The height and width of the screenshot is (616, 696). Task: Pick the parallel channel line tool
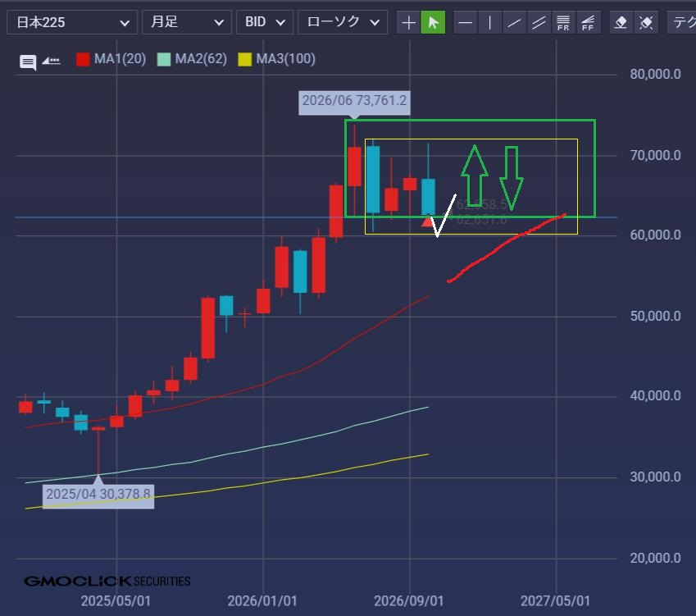coord(539,22)
